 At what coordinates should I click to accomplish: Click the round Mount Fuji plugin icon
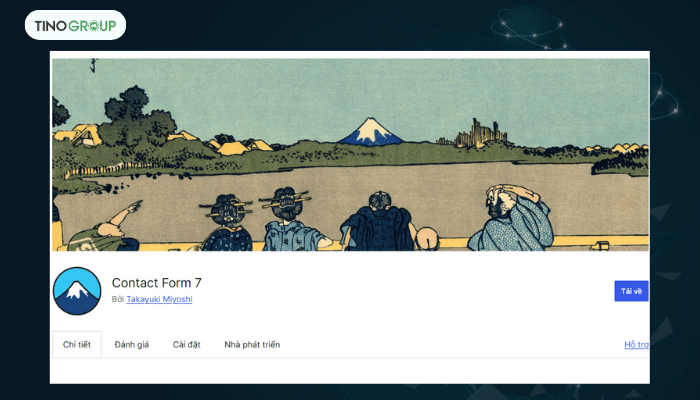tap(77, 291)
